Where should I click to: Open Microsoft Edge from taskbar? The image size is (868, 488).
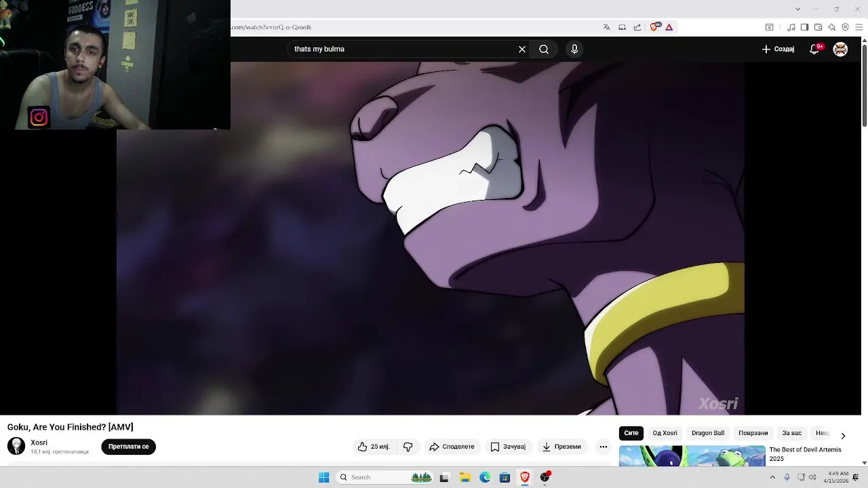coord(485,477)
